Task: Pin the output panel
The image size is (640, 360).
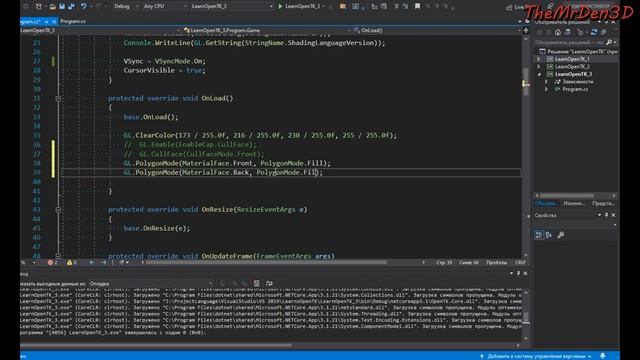Action: coord(518,273)
